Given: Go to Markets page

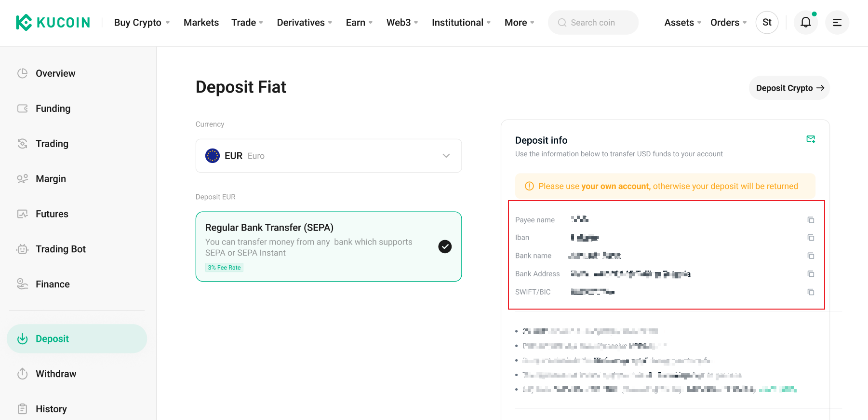Looking at the screenshot, I should point(201,23).
